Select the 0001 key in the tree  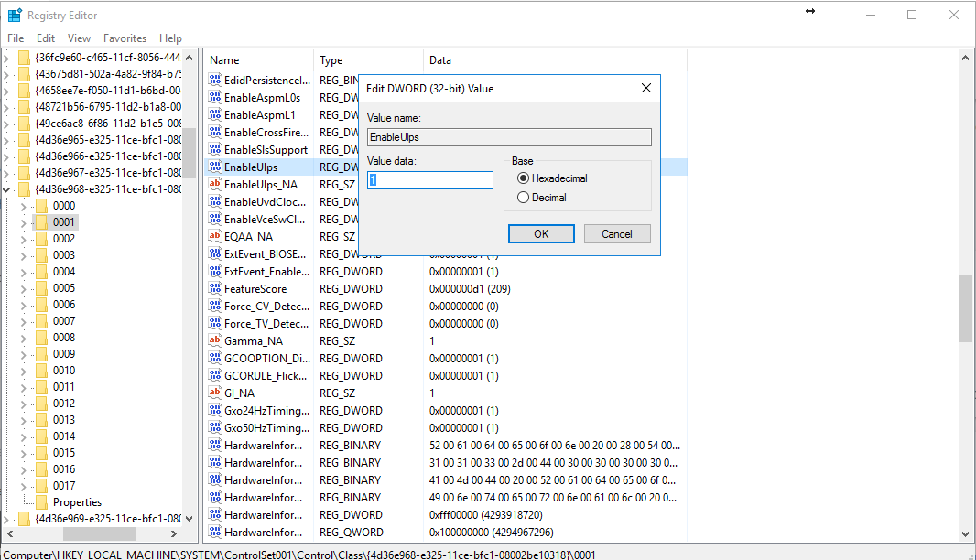[63, 222]
